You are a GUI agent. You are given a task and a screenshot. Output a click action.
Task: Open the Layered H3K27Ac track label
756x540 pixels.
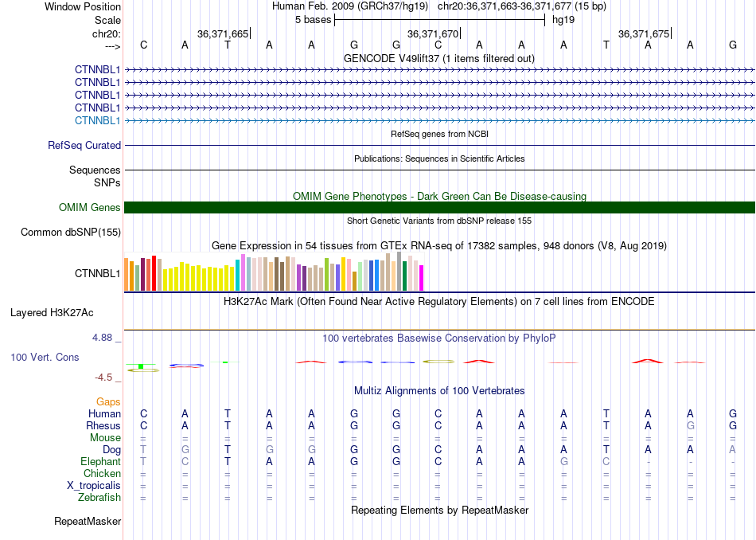point(52,313)
